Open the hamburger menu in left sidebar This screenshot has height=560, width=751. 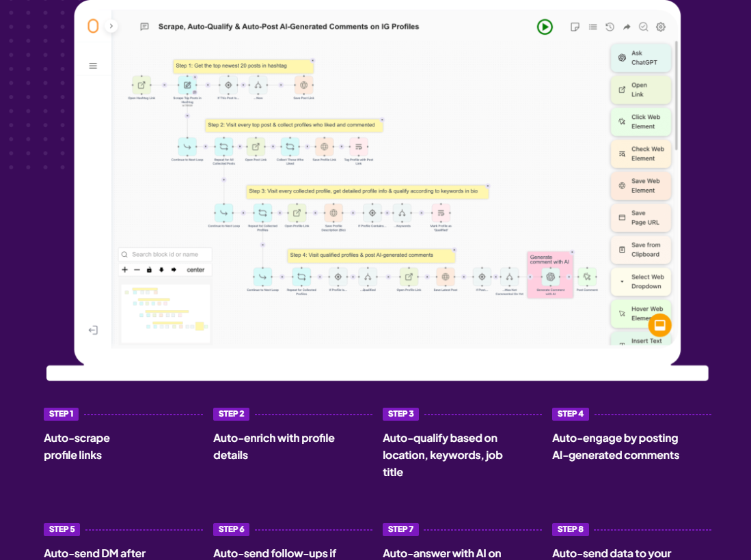pyautogui.click(x=93, y=66)
